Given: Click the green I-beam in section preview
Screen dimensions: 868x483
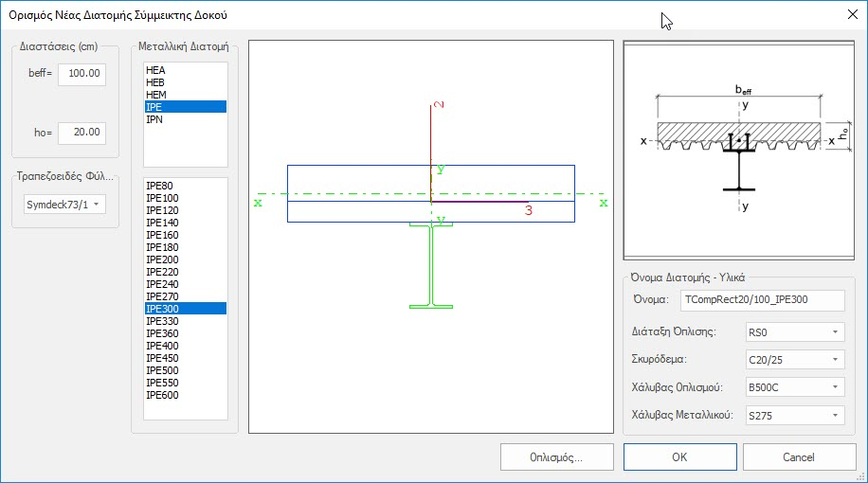Looking at the screenshot, I should [431, 268].
